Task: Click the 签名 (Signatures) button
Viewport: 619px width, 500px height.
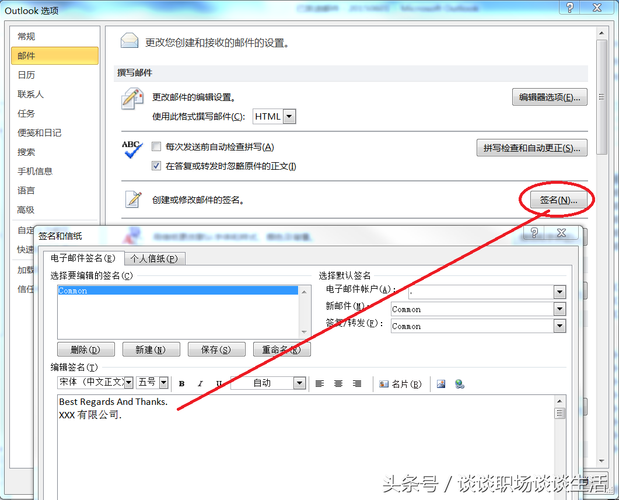Action: 557,200
